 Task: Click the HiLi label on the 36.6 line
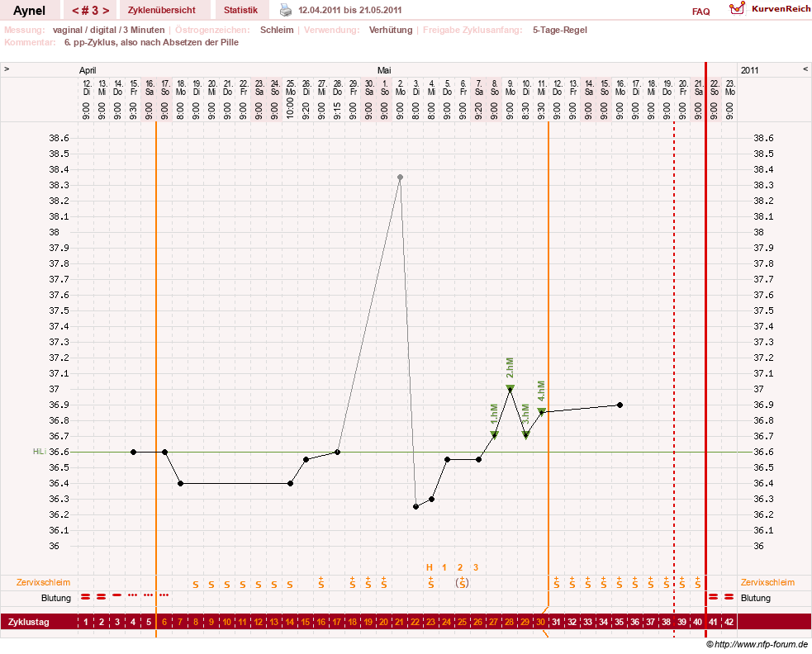point(40,452)
